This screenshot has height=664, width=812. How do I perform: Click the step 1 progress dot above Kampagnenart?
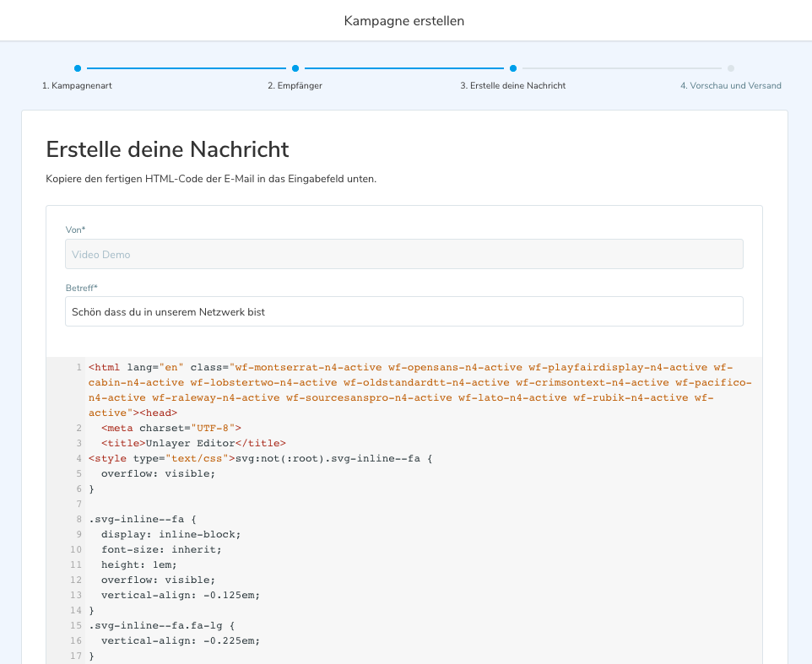pyautogui.click(x=78, y=68)
